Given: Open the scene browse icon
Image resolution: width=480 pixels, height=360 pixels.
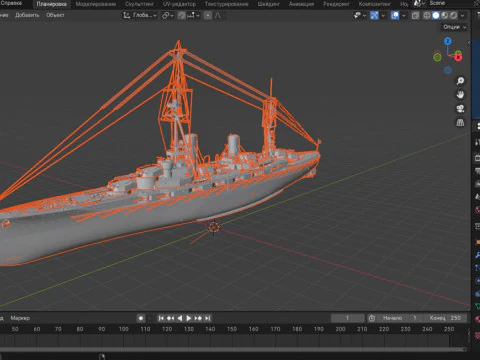Looking at the screenshot, I should click(419, 4).
